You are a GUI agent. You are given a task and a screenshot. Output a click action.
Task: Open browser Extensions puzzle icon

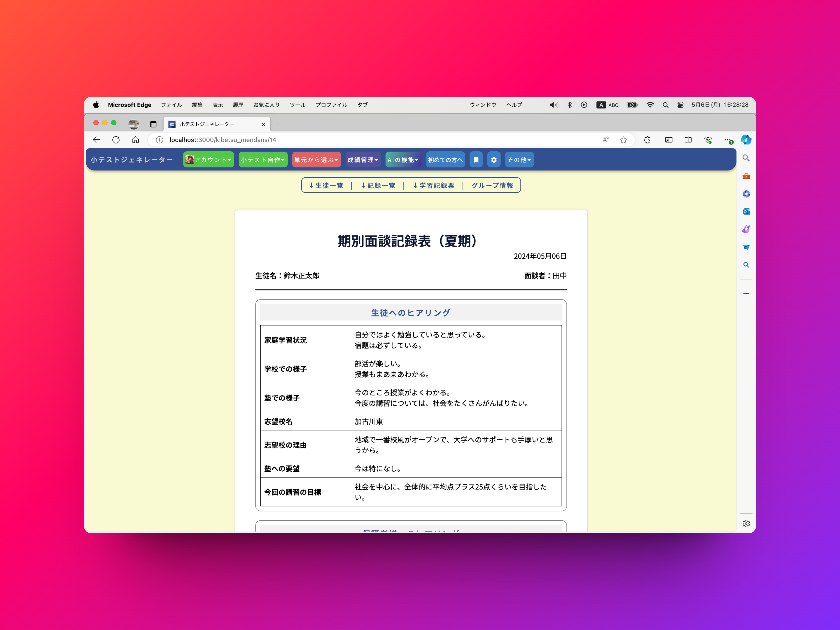click(647, 140)
